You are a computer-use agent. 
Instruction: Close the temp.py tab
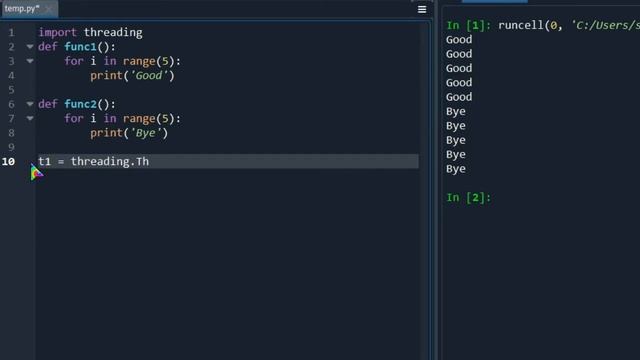(x=49, y=9)
